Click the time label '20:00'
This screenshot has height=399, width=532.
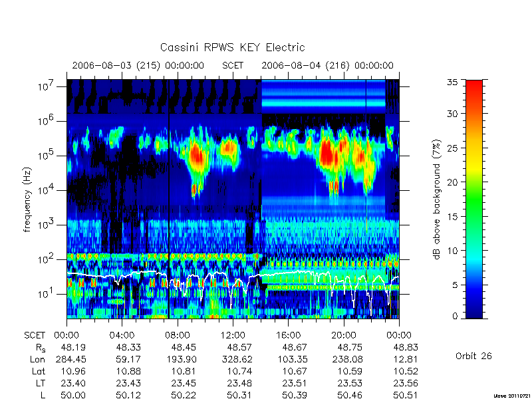tap(344, 336)
